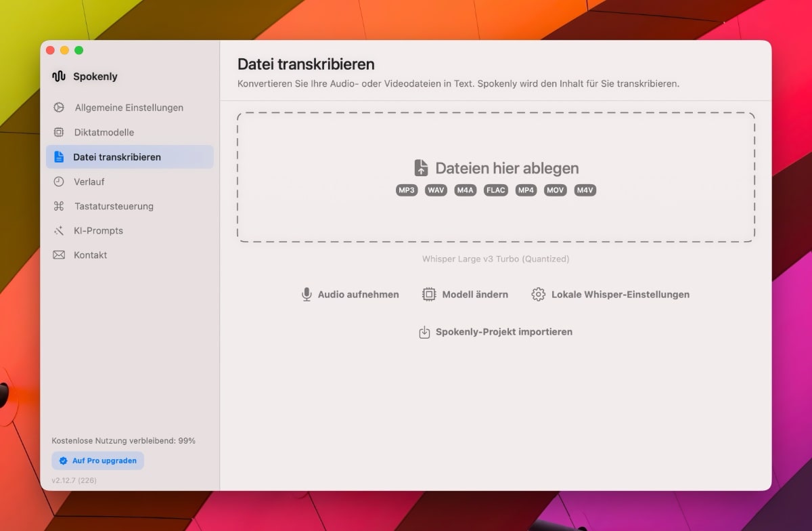Open the Verlauf section in sidebar
This screenshot has width=812, height=531.
[x=89, y=182]
